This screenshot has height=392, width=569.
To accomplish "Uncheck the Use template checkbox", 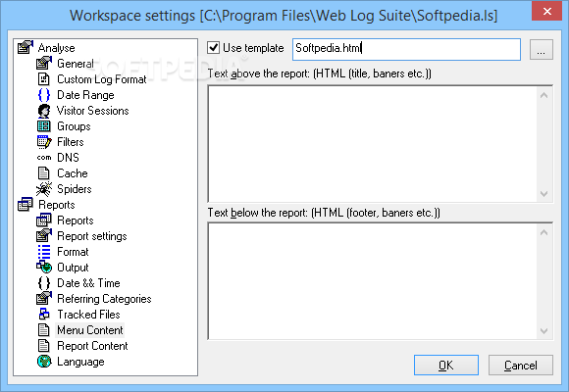I will [213, 47].
